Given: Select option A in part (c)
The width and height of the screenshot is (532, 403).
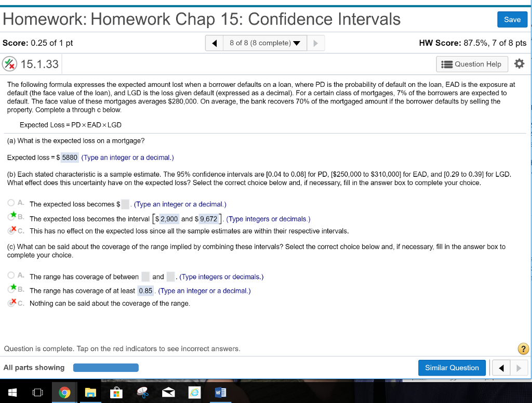Looking at the screenshot, I should coord(11,275).
